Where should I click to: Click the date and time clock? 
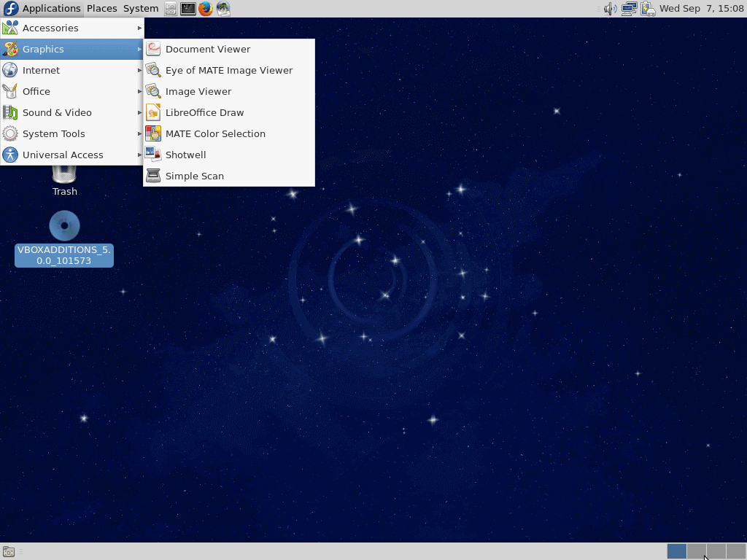(x=701, y=9)
